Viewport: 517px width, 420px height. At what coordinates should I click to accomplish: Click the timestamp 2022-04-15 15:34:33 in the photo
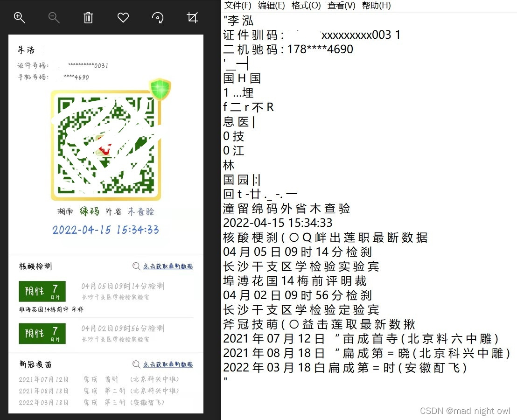click(x=105, y=230)
